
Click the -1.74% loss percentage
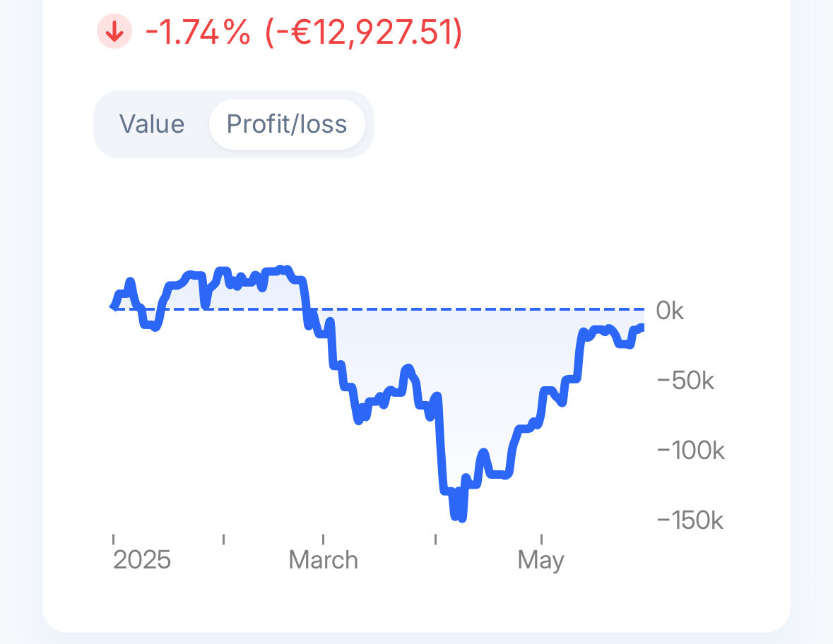[198, 32]
